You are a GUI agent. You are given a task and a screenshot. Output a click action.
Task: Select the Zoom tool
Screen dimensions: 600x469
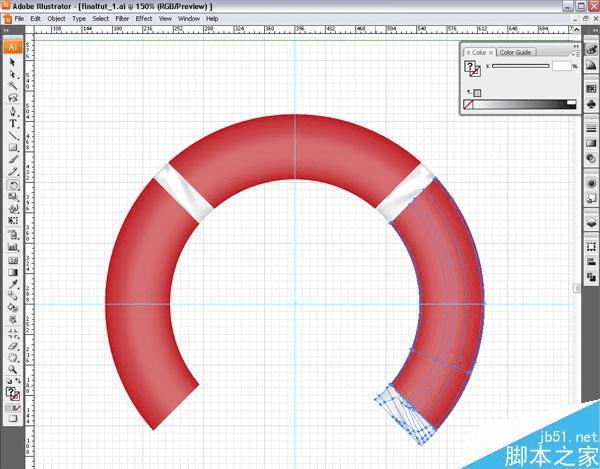13,370
